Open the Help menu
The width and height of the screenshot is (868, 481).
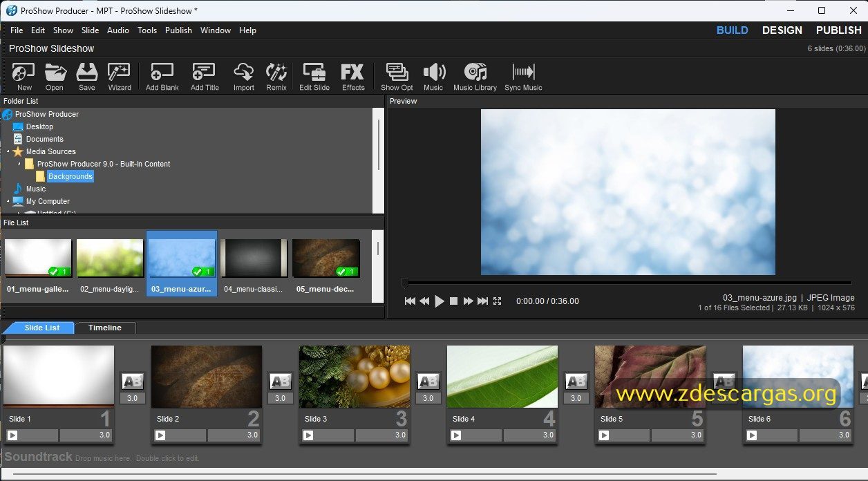[x=247, y=30]
